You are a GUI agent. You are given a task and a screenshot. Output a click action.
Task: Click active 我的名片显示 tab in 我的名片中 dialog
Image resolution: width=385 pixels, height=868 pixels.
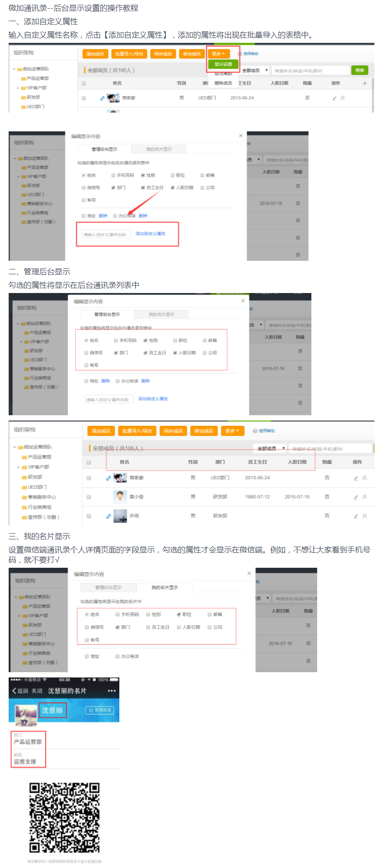pyautogui.click(x=165, y=587)
